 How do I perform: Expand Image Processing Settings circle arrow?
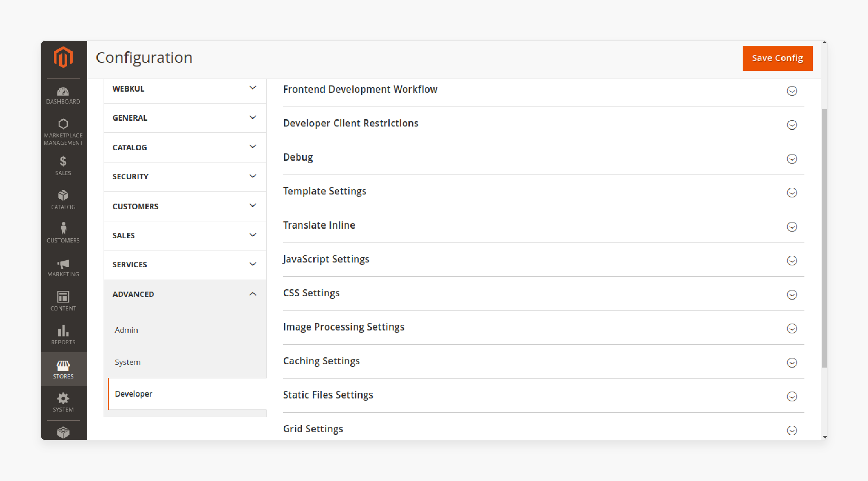click(792, 329)
